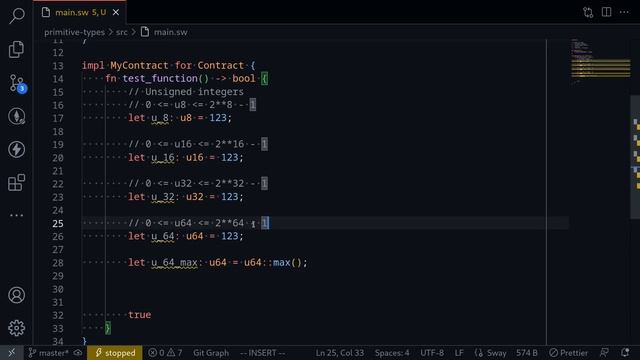
Task: Click the 574 B file size indicator
Action: (527, 353)
